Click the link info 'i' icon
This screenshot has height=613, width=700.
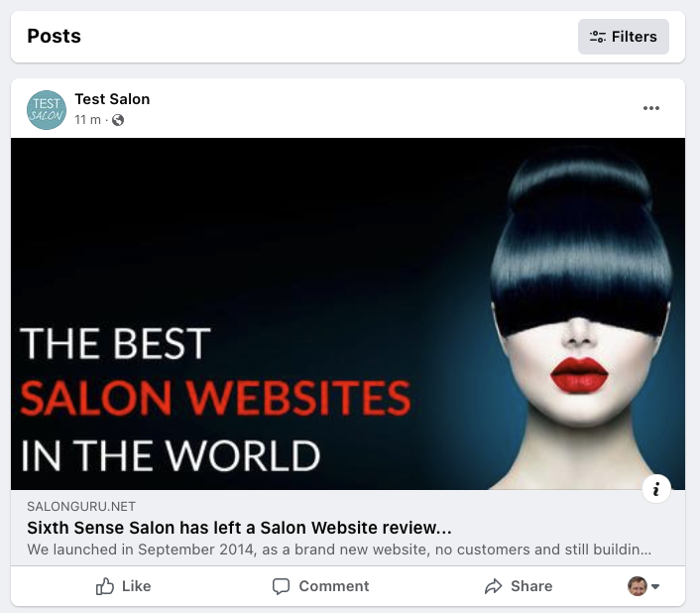[656, 489]
